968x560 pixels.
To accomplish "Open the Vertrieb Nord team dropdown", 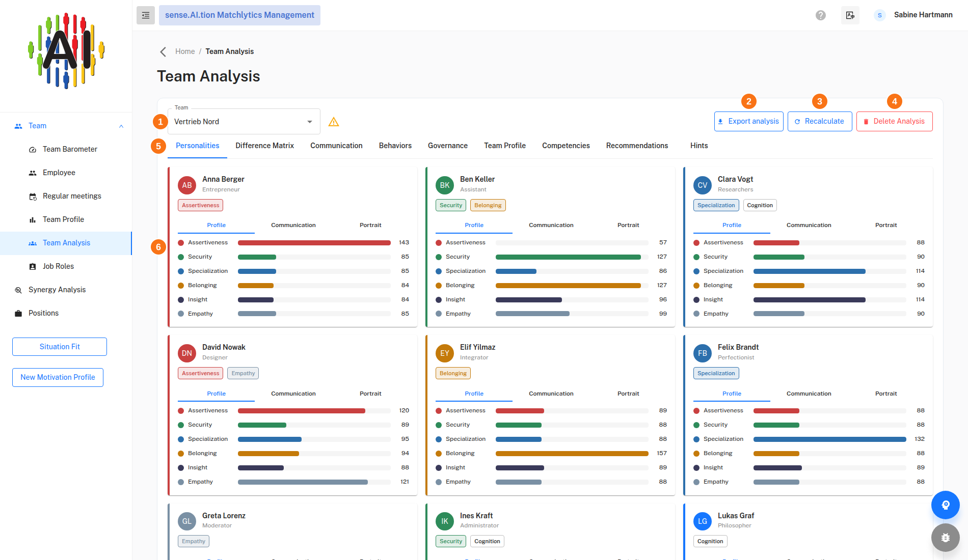I will 244,122.
